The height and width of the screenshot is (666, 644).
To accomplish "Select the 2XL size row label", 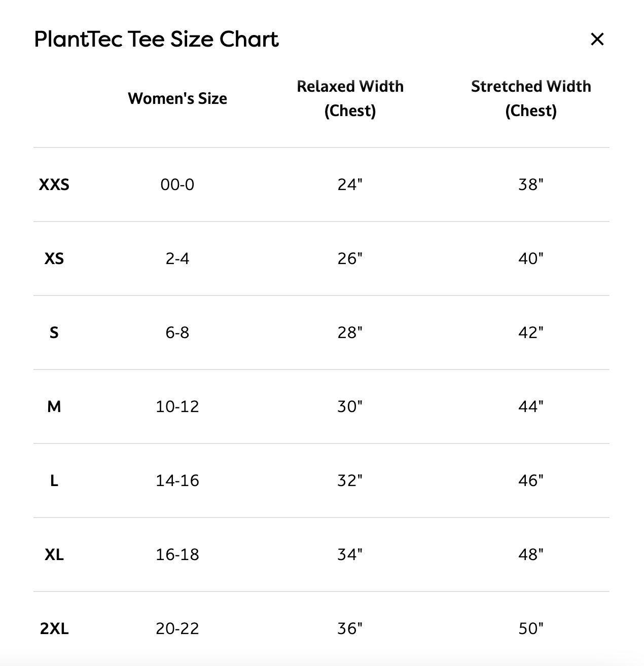I will (x=54, y=628).
